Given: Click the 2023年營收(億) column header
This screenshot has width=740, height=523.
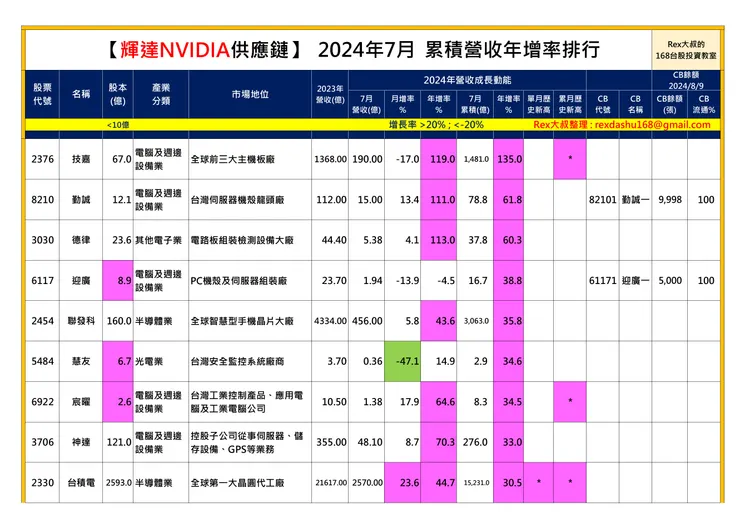Looking at the screenshot, I should (x=330, y=94).
